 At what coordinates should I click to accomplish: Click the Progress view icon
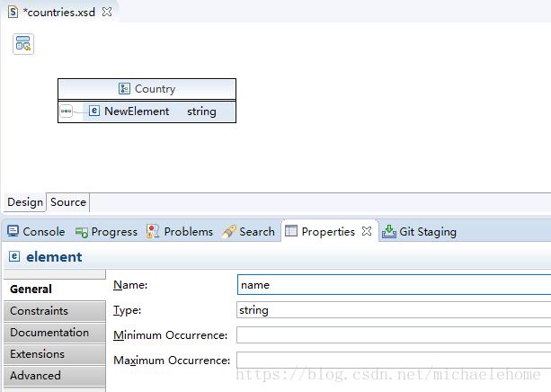coord(82,232)
